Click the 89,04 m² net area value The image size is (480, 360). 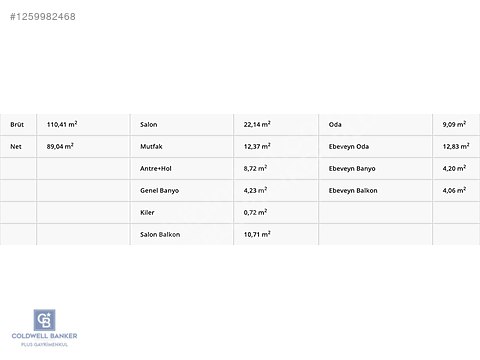pyautogui.click(x=60, y=146)
